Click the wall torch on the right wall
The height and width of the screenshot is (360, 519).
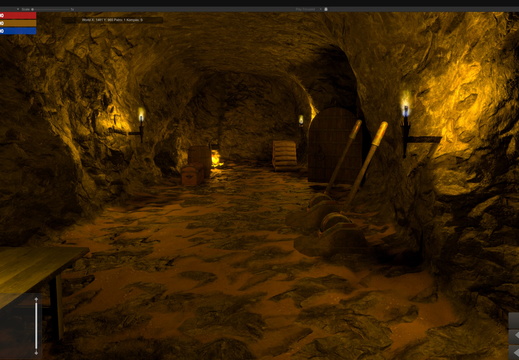pos(406,128)
